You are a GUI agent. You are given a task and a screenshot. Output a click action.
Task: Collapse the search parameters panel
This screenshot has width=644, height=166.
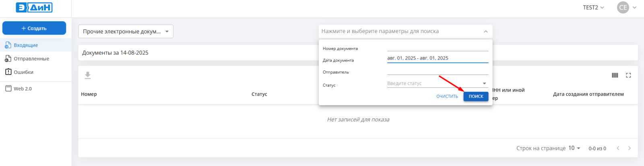click(x=485, y=31)
